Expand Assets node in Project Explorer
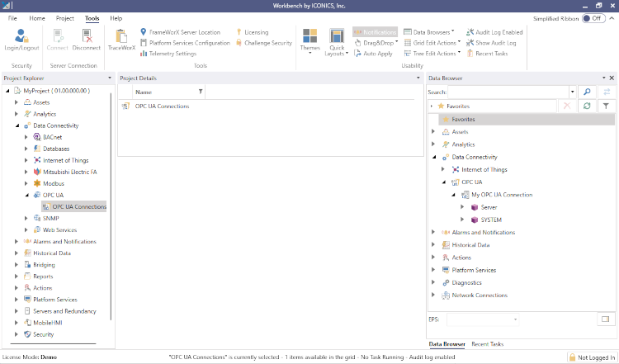 [x=17, y=102]
